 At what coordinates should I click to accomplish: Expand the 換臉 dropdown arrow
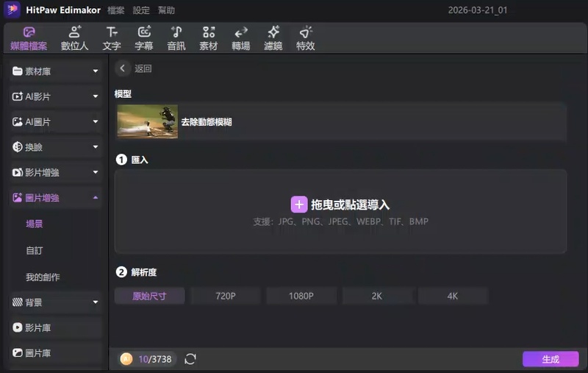tap(96, 146)
